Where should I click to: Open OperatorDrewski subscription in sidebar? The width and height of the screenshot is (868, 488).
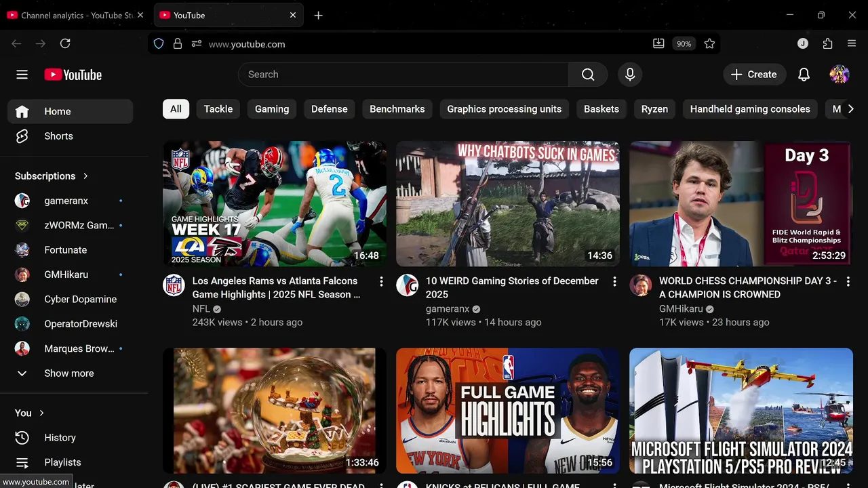[x=70, y=324]
